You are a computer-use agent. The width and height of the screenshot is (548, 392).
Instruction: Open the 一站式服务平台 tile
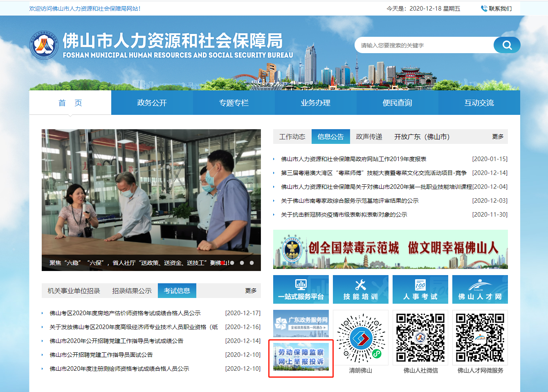click(301, 289)
